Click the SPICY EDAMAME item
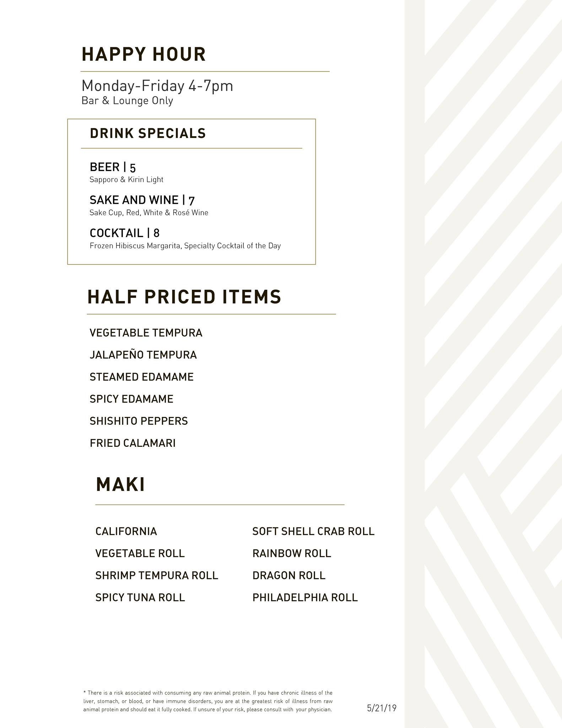 point(131,399)
